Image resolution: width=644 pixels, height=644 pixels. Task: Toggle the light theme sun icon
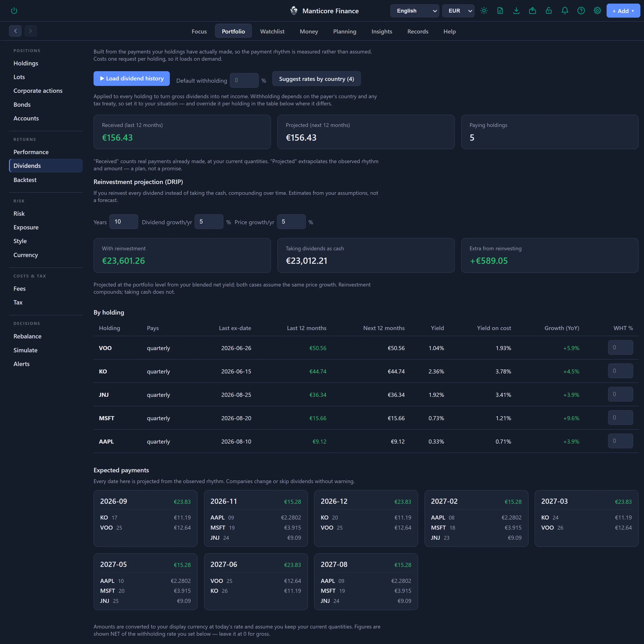point(484,11)
